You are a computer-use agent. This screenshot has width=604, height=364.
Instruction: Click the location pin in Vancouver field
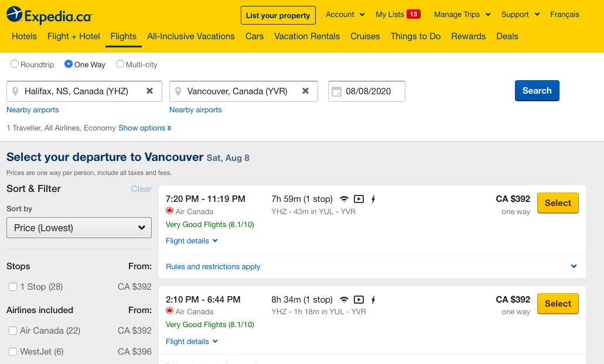click(x=178, y=91)
